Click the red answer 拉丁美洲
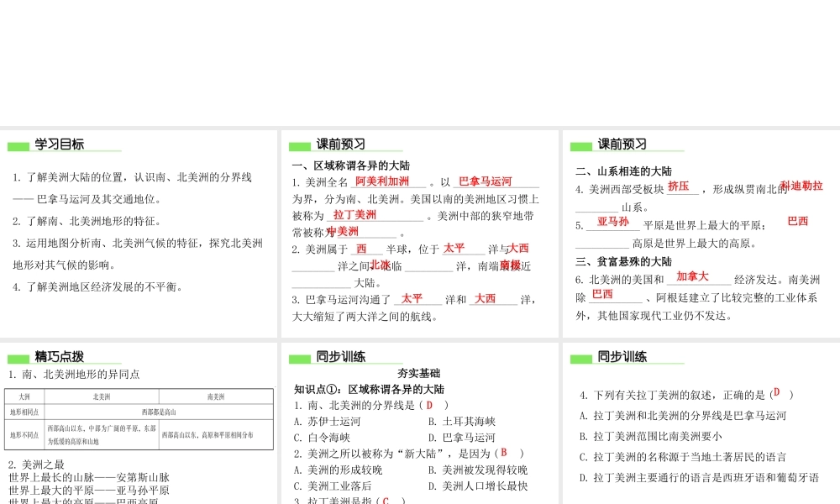Image resolution: width=840 pixels, height=504 pixels. (x=354, y=215)
